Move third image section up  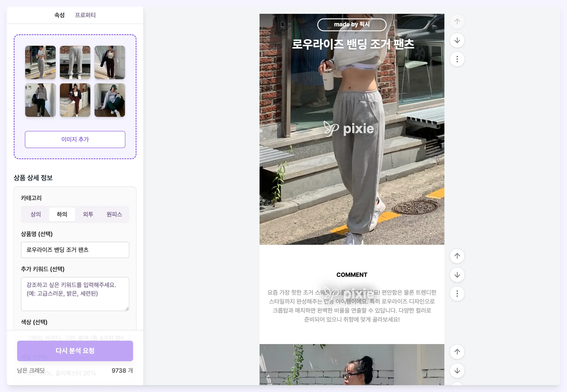(457, 352)
